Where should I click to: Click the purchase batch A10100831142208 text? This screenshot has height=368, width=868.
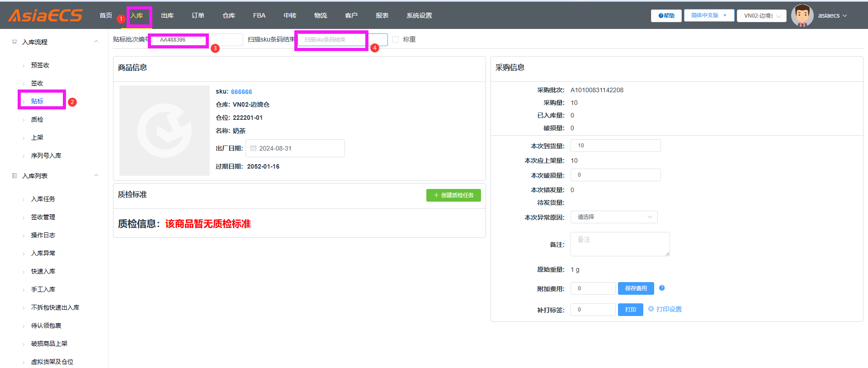coord(597,90)
